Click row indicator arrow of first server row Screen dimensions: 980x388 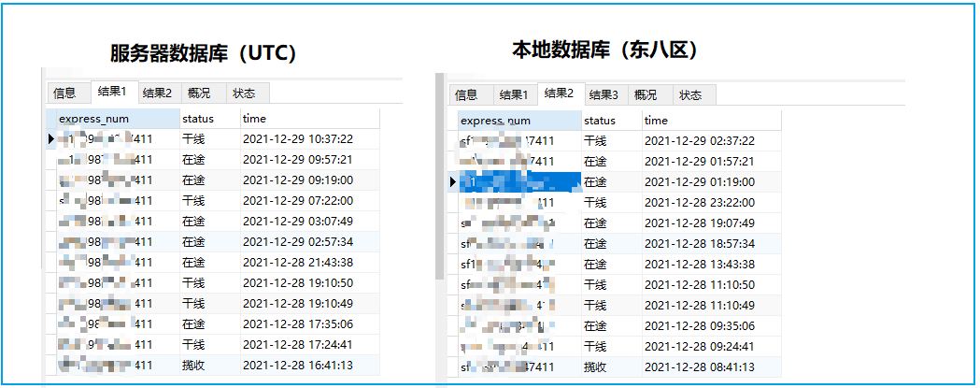51,139
